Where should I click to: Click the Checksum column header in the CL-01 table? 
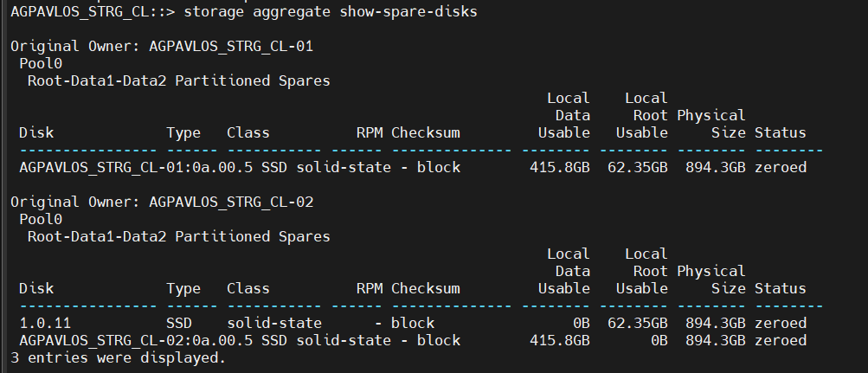[x=426, y=132]
